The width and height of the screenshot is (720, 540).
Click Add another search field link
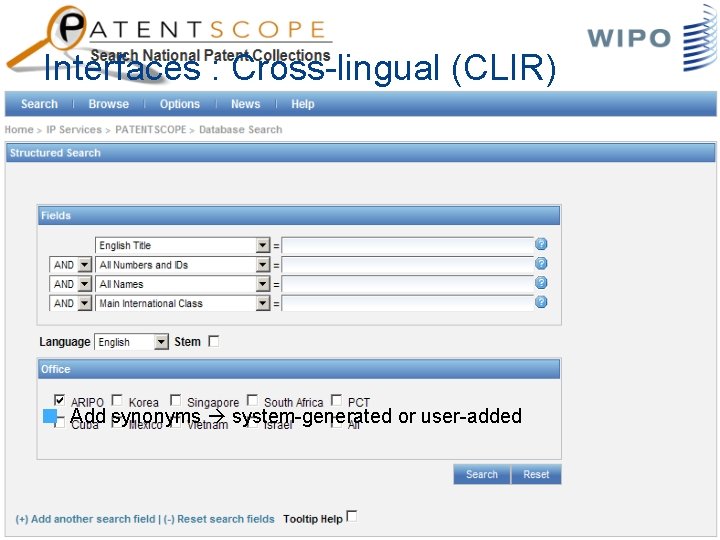pyautogui.click(x=85, y=519)
